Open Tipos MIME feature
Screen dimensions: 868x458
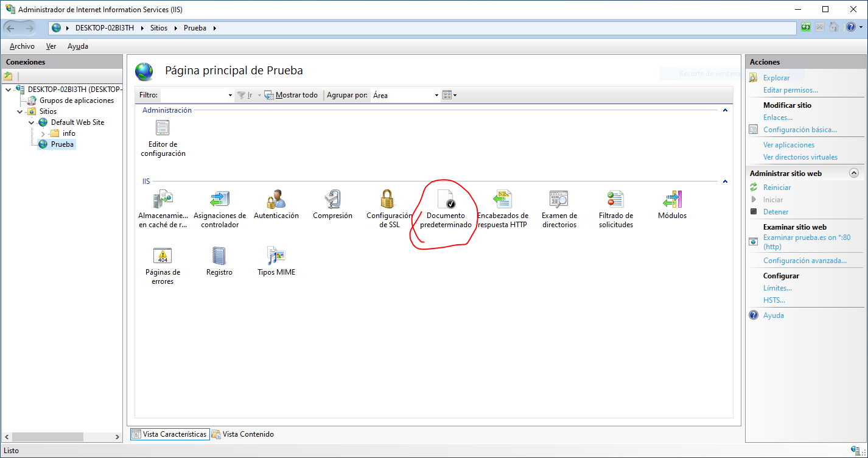[276, 261]
